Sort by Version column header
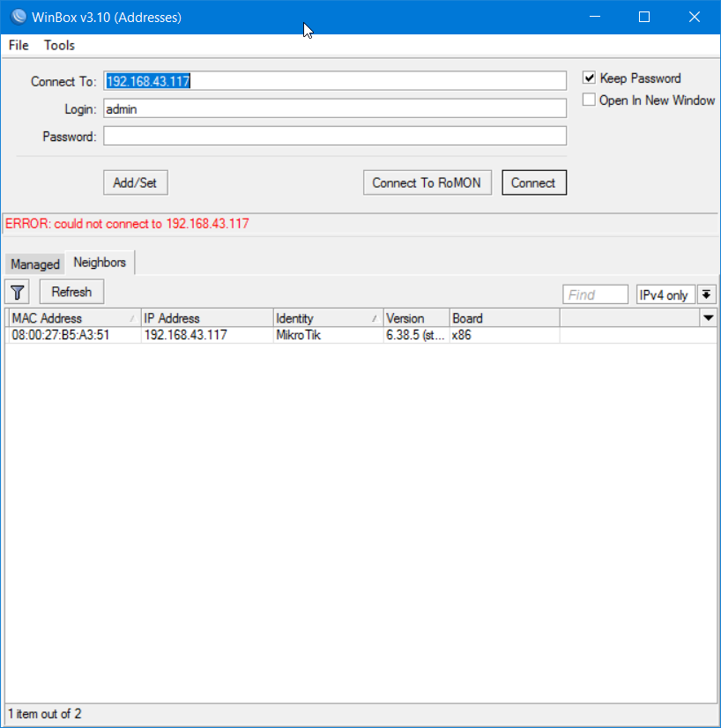Screen dimensions: 721x728 click(x=416, y=318)
